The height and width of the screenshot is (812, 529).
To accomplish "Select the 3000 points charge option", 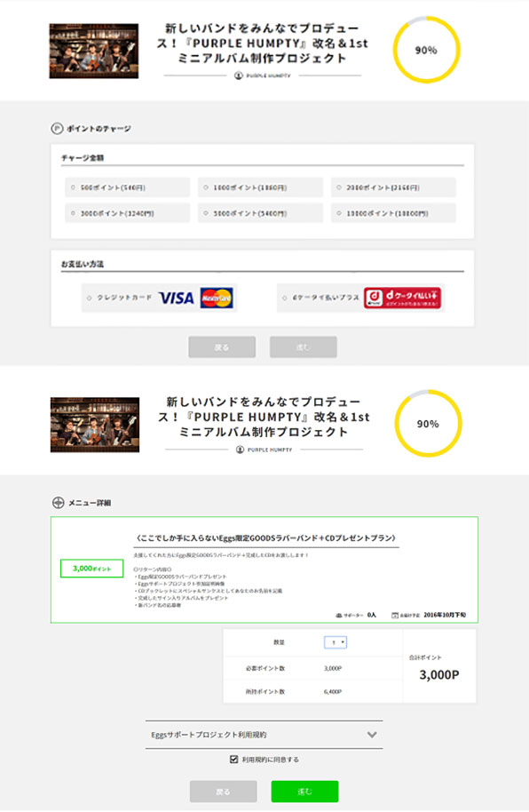I will (x=127, y=213).
